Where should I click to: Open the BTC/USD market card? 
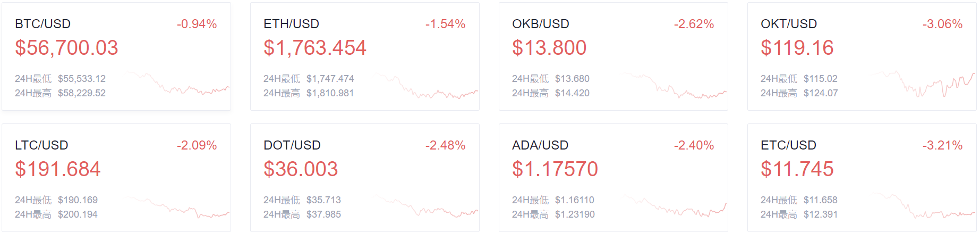coord(116,56)
